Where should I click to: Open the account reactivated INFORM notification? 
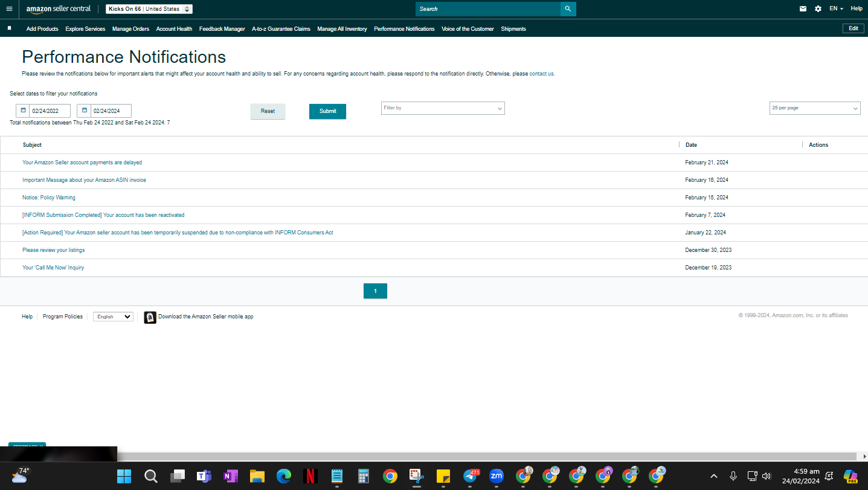click(103, 215)
